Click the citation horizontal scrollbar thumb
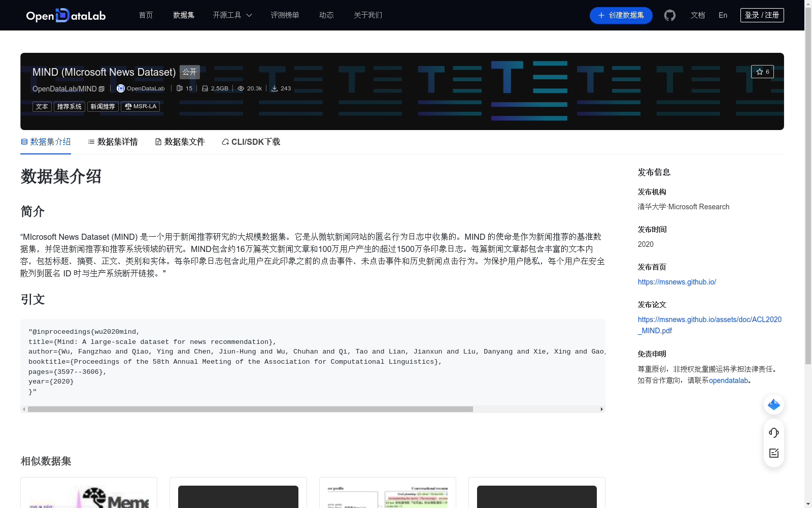 click(250, 409)
